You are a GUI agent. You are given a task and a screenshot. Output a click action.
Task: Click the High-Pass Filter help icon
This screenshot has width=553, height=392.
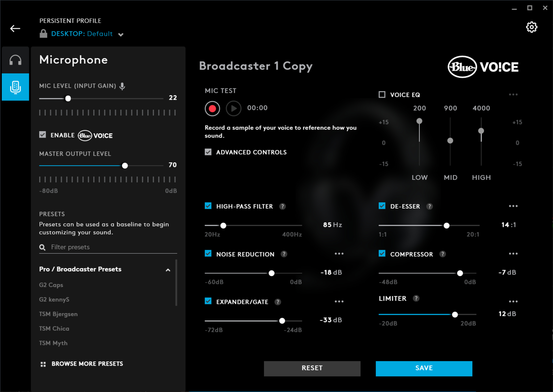click(282, 206)
